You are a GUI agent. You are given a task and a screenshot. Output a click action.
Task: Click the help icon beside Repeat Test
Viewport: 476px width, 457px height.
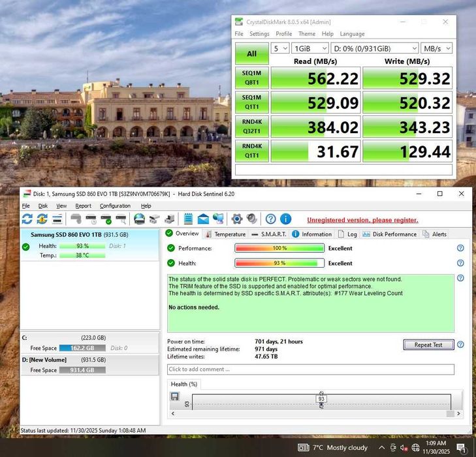point(460,345)
